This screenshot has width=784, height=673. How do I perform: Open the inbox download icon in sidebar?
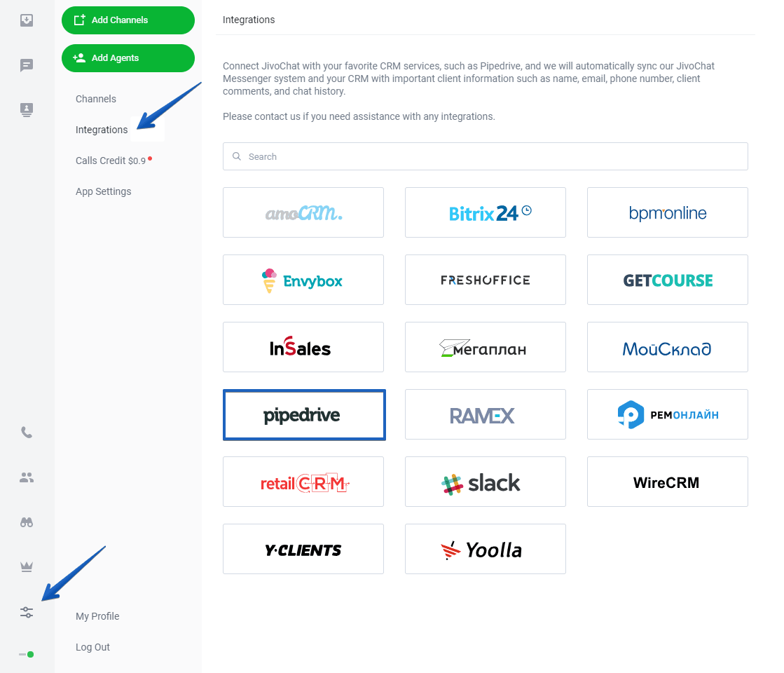tap(27, 20)
